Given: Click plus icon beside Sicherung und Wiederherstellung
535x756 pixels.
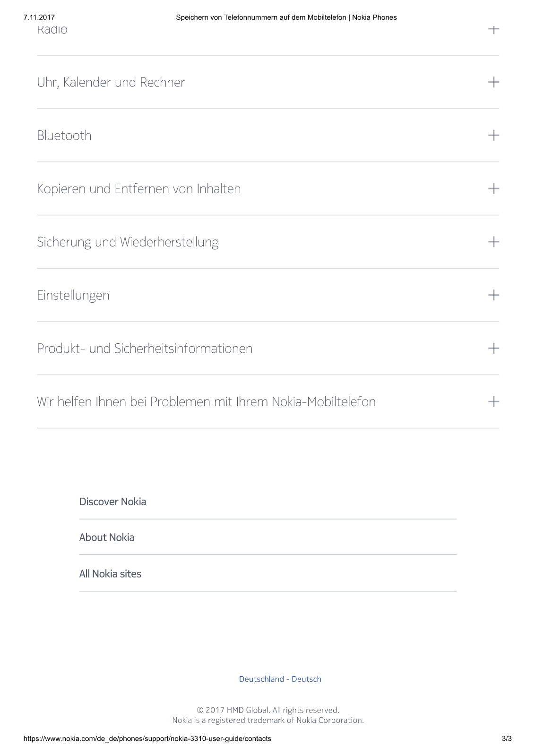Looking at the screenshot, I should (x=493, y=242).
